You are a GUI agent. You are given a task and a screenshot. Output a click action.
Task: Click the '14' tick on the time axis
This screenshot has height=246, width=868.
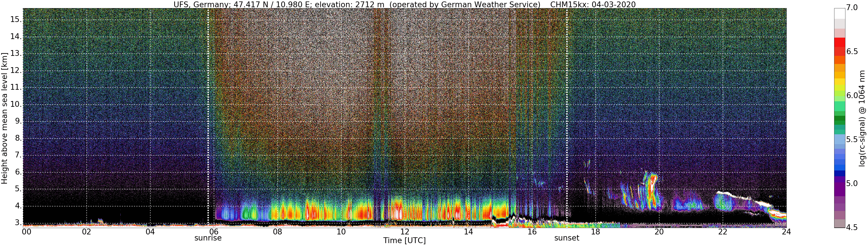(468, 232)
